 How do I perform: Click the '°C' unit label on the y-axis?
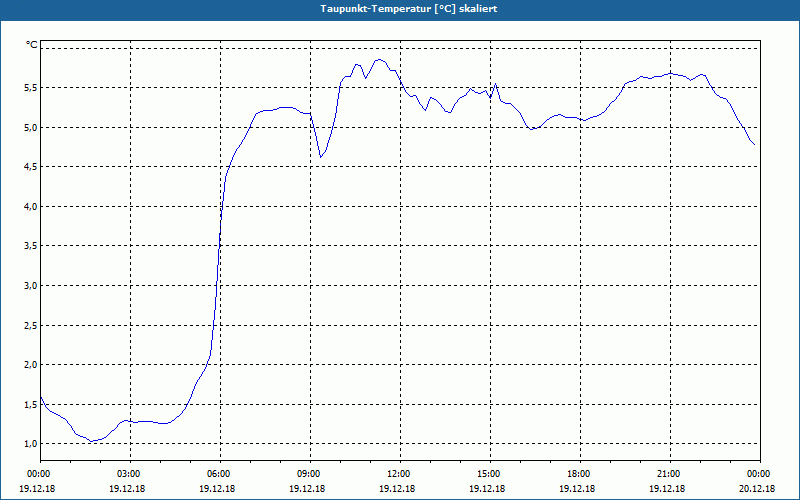point(32,45)
